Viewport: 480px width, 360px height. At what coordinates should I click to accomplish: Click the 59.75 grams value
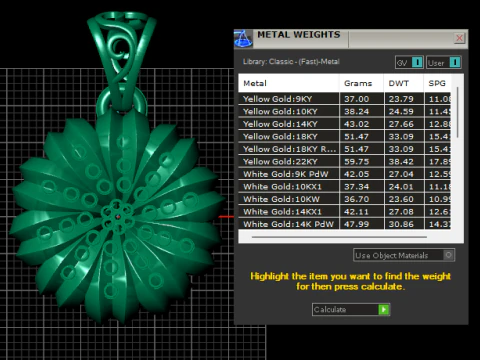tap(357, 161)
